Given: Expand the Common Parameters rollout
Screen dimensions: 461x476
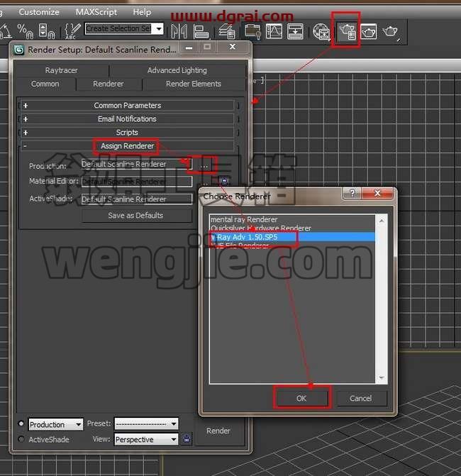Looking at the screenshot, I should pos(127,105).
